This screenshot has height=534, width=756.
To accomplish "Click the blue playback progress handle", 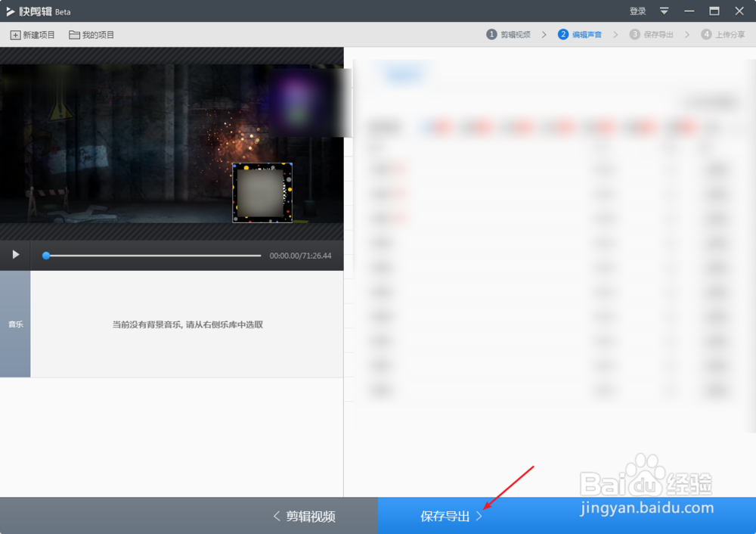I will 46,256.
